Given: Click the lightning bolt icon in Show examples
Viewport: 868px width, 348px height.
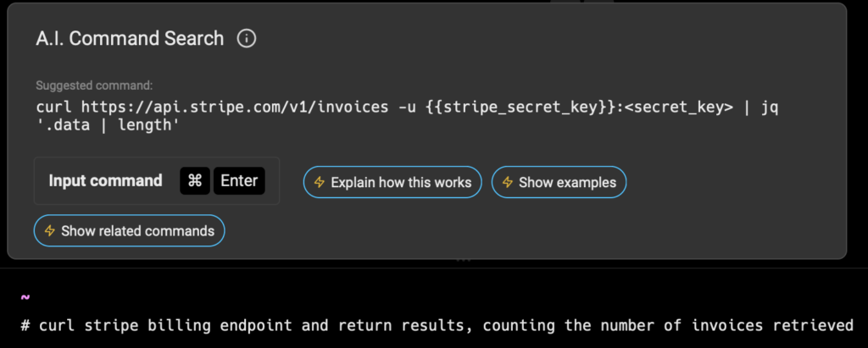Looking at the screenshot, I should tap(508, 182).
